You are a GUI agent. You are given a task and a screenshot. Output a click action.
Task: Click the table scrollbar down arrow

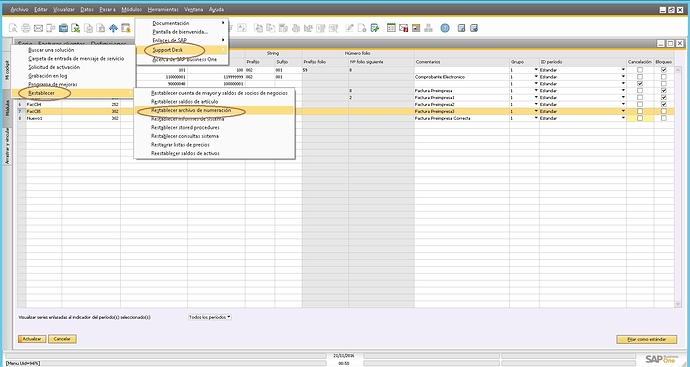tap(678, 304)
